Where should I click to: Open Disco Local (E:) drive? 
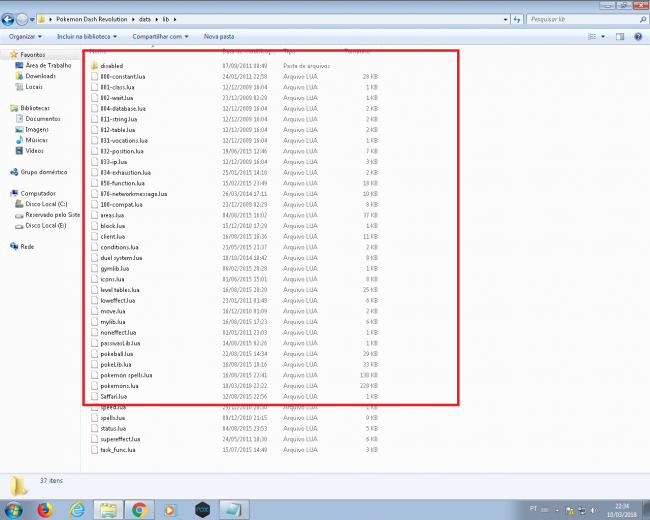[x=46, y=226]
